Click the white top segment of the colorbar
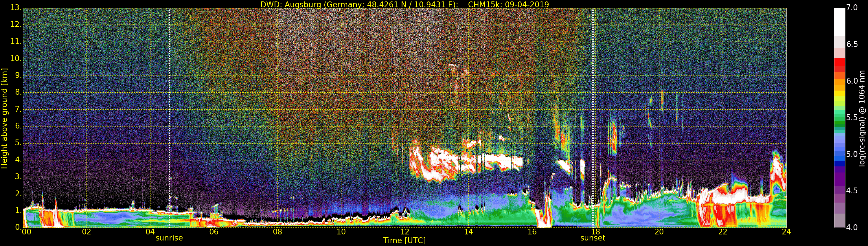The height and width of the screenshot is (246, 868). [839, 22]
